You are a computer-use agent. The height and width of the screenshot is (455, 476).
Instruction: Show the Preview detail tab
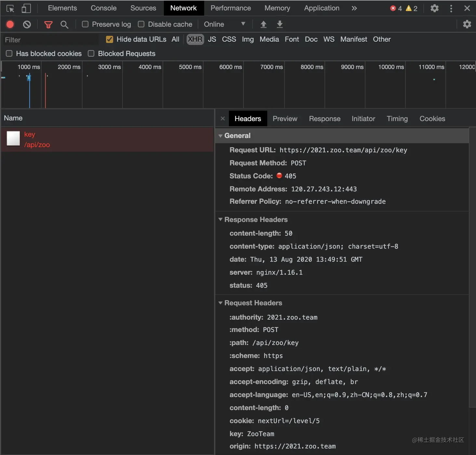(285, 119)
